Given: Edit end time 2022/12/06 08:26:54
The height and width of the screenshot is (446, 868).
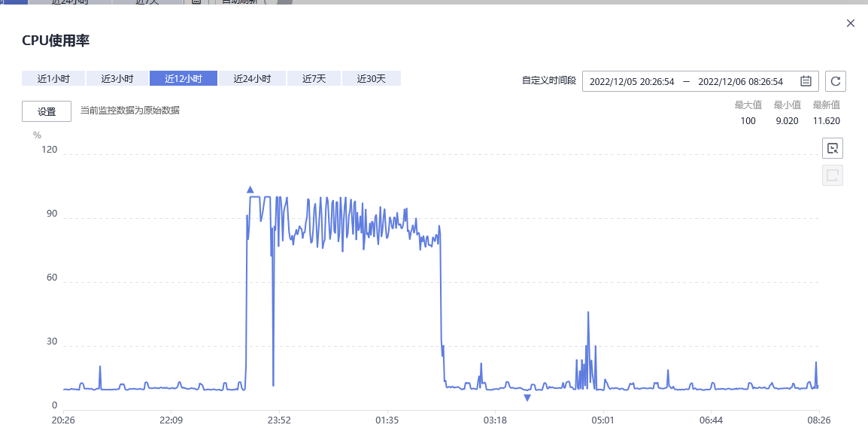Looking at the screenshot, I should point(740,81).
